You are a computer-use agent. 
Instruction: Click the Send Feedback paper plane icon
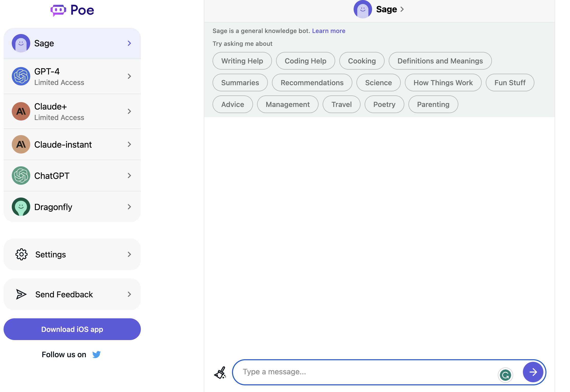(21, 294)
